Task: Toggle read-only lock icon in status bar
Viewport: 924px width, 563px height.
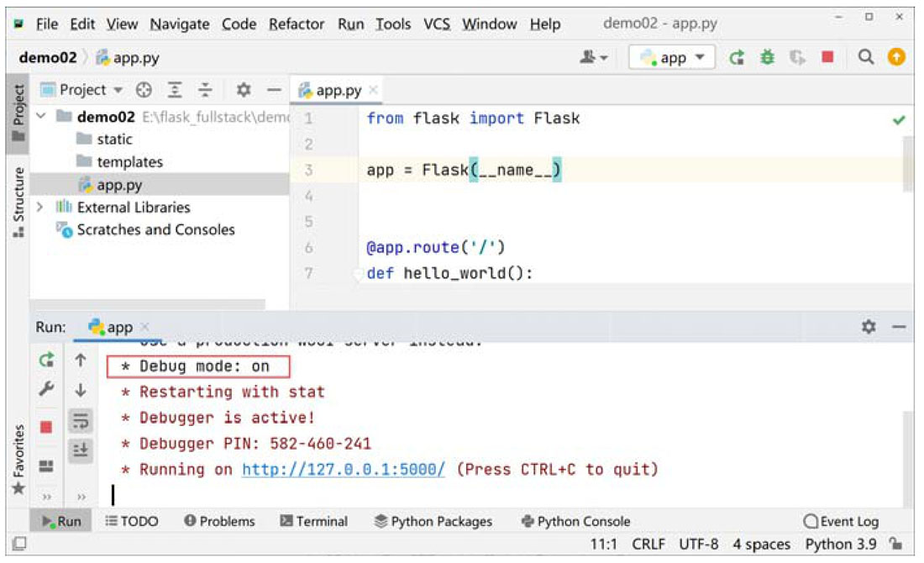Action: [x=896, y=545]
